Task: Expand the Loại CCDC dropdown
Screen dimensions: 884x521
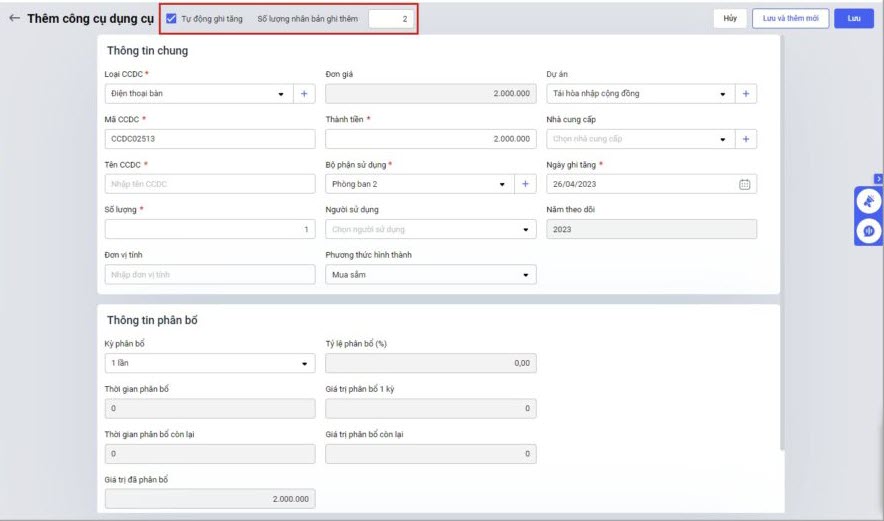Action: coord(281,95)
